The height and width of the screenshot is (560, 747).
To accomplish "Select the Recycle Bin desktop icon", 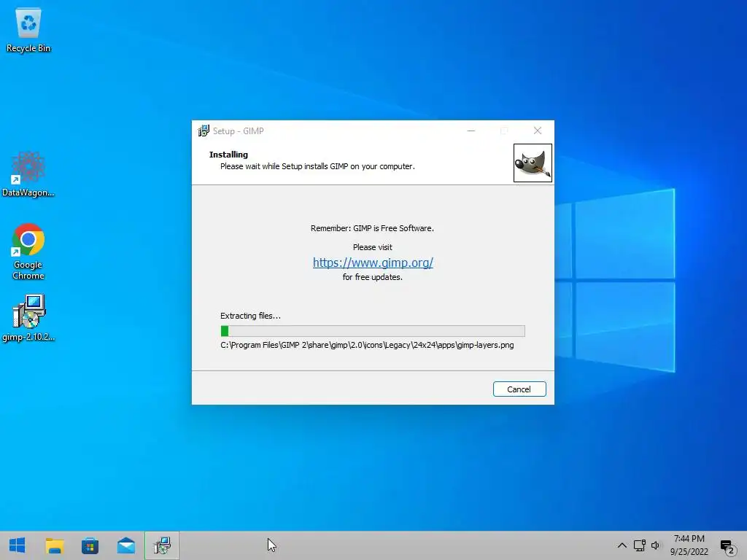I will click(28, 30).
